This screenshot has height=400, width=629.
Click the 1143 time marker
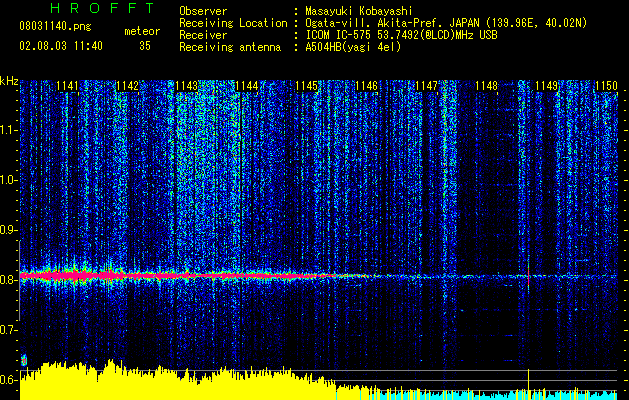[187, 86]
